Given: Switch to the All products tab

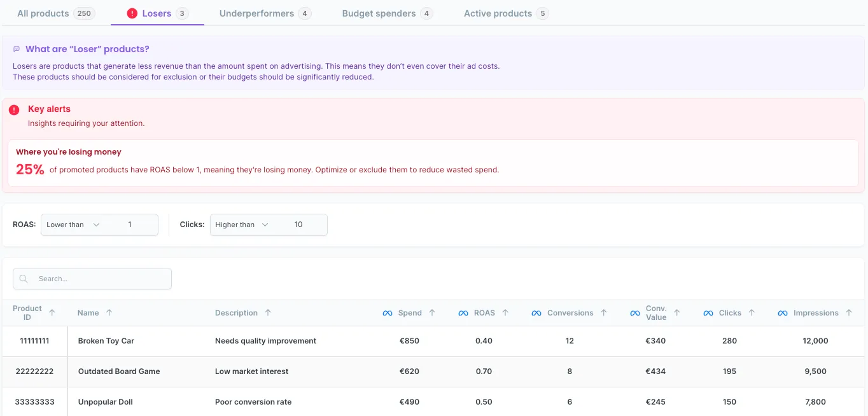Looking at the screenshot, I should tap(56, 13).
